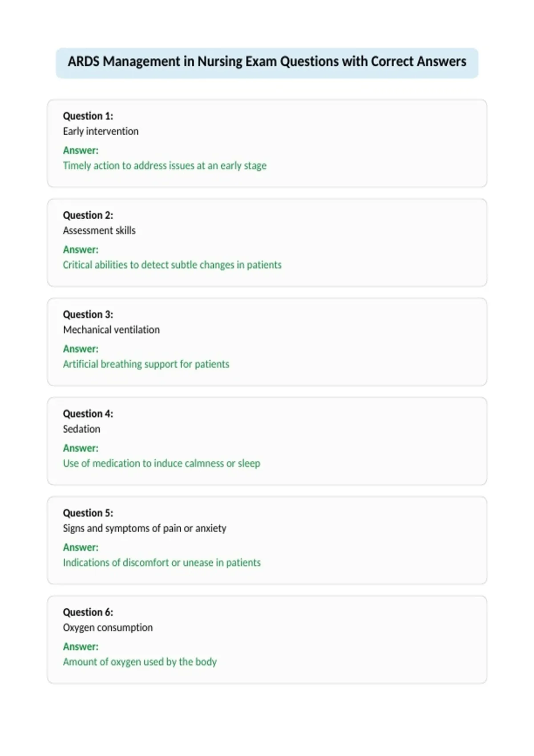
Task: Select the Question 6 heading
Action: [88, 612]
